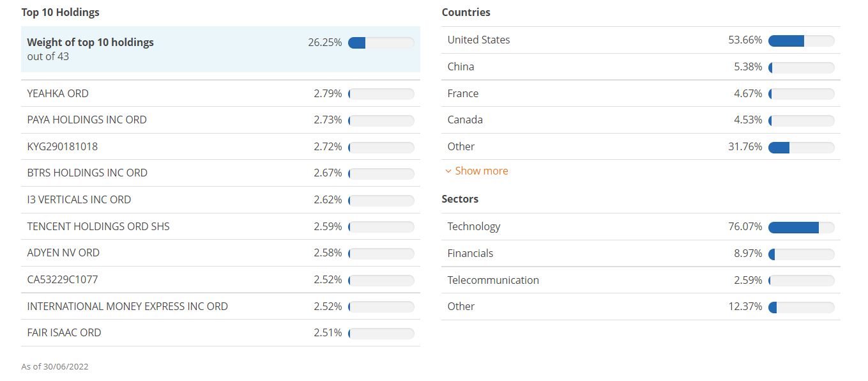Open INTERNATIONAL MONEY EXPRESS INC ORD
The width and height of the screenshot is (868, 381).
(x=127, y=306)
